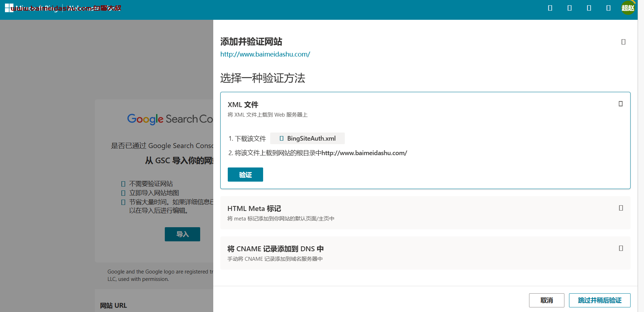Click the 选择一种验证方法 heading
644x312 pixels.
coord(263,78)
